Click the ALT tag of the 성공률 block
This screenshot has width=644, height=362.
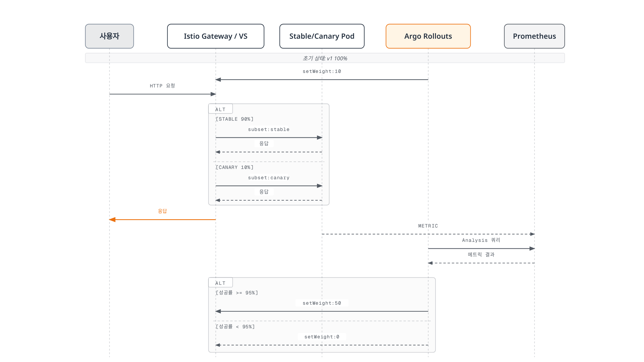click(220, 283)
